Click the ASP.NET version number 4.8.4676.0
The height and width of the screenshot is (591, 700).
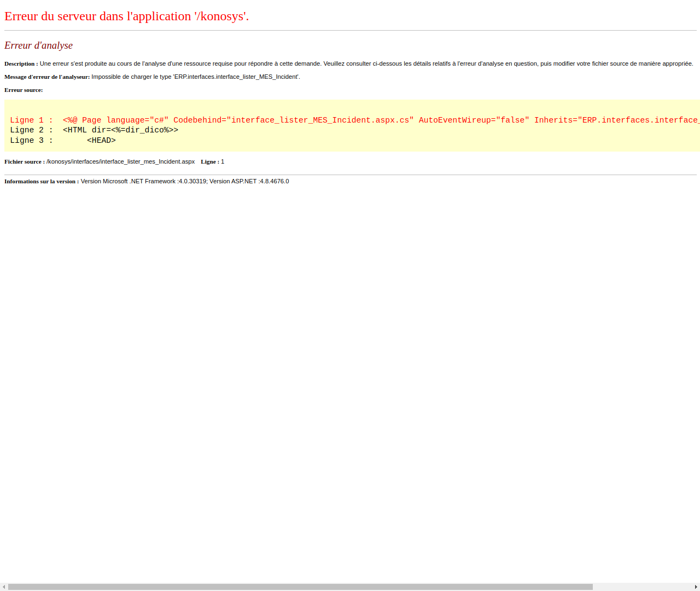[x=273, y=181]
